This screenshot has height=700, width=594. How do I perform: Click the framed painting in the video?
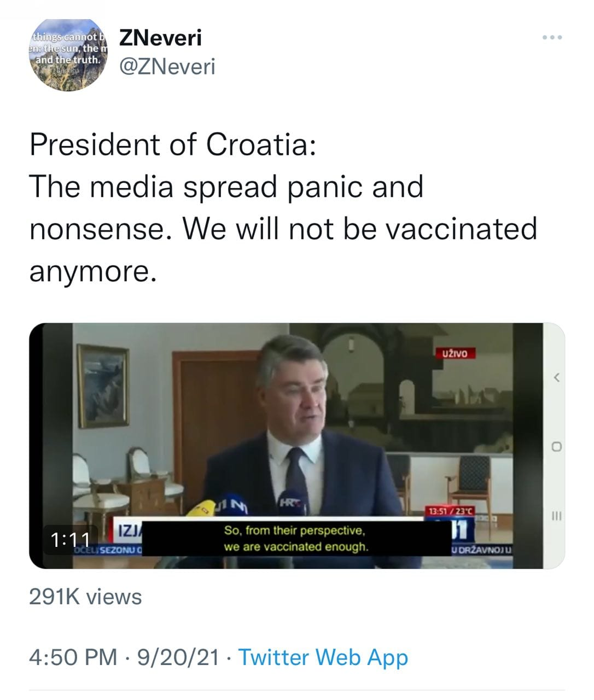point(103,378)
